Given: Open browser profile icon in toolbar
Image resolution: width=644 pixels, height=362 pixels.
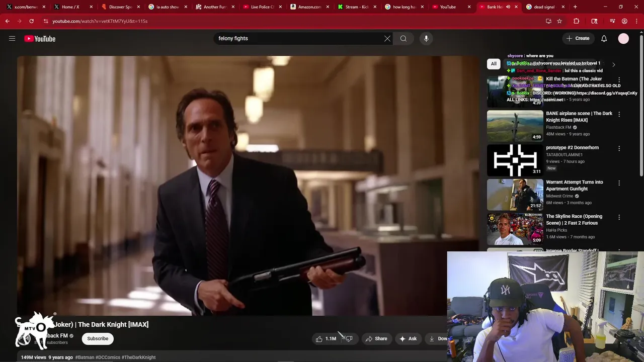Looking at the screenshot, I should [624, 21].
